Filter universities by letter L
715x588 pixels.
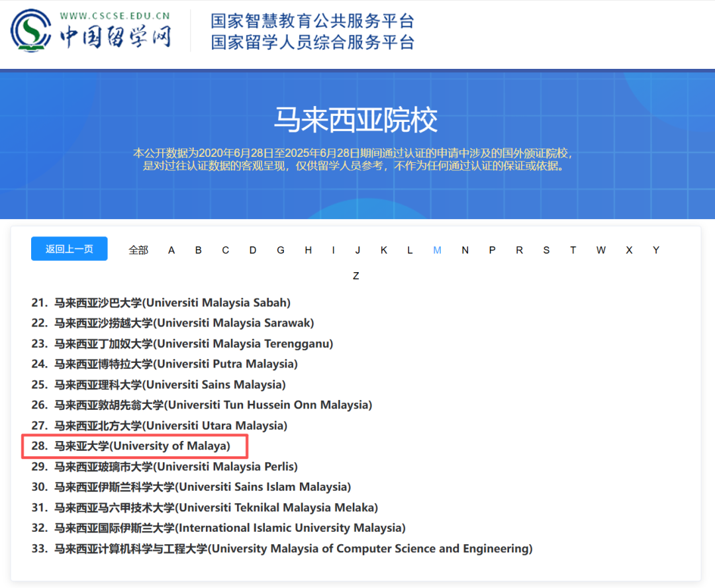coord(410,250)
